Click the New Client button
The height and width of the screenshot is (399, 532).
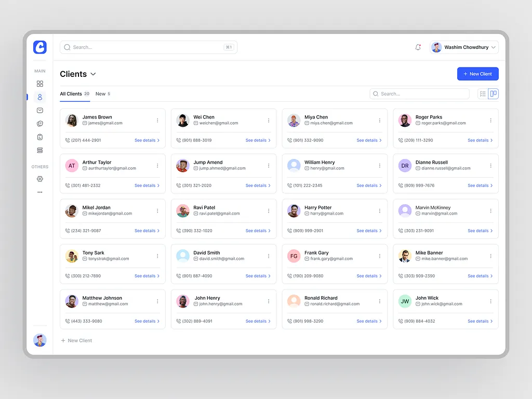tap(477, 73)
